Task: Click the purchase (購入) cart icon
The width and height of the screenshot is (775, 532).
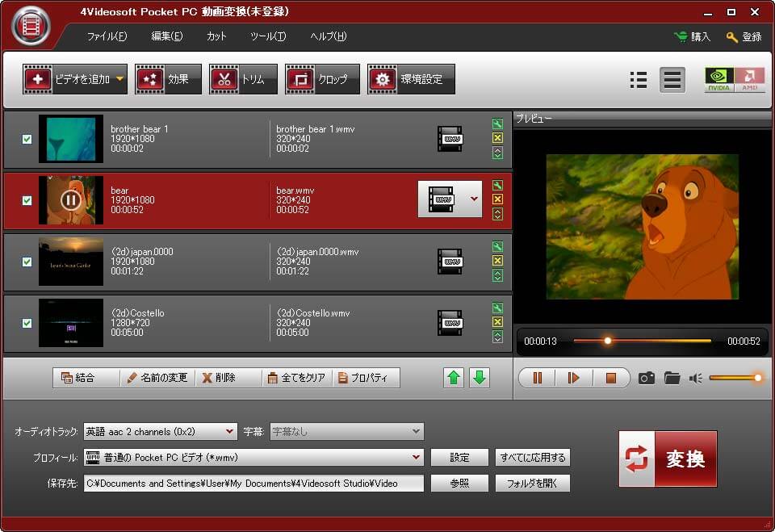Action: (x=681, y=36)
